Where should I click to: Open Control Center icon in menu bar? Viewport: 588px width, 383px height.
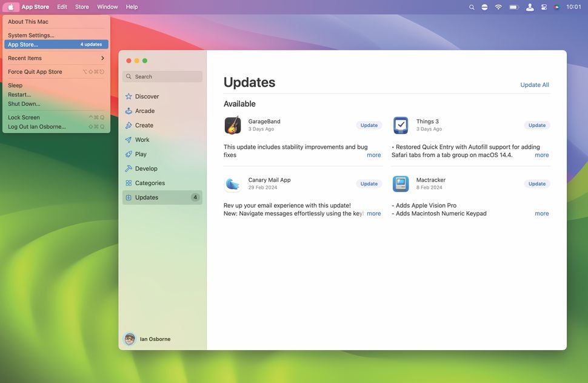coord(543,7)
